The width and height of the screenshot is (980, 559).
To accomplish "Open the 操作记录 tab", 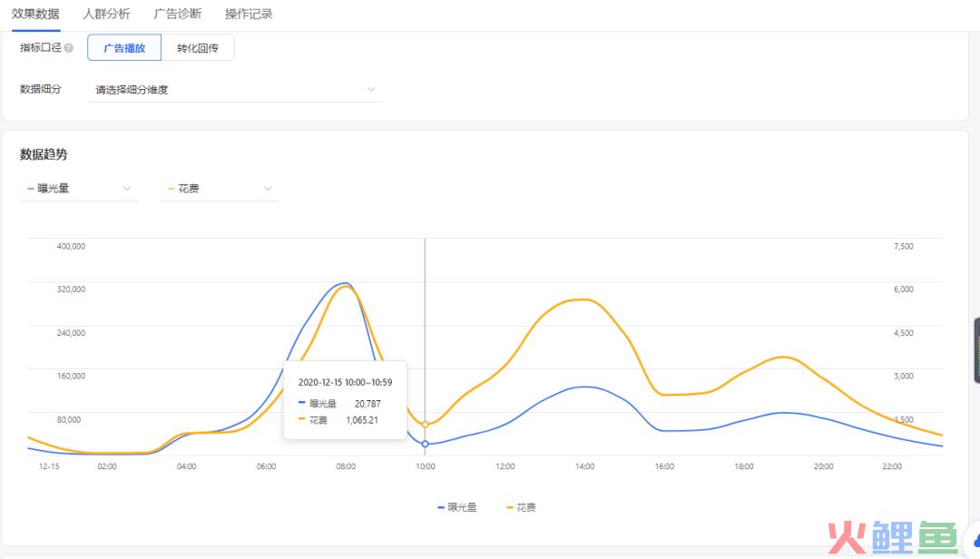I will (x=249, y=14).
